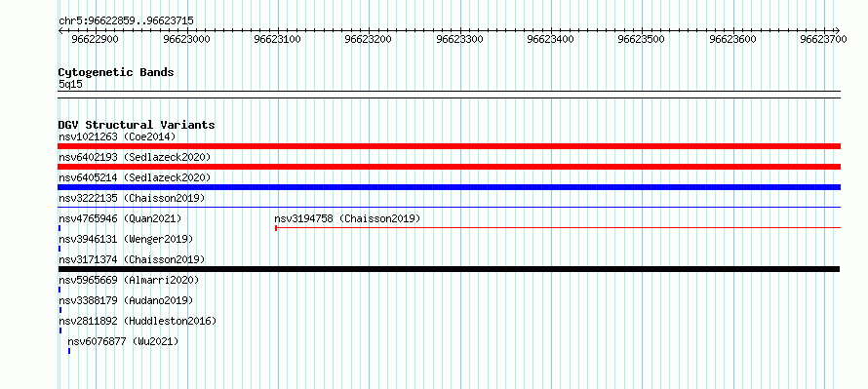Select the blue marker under nsv3388179
This screenshot has width=868, height=389.
[60, 310]
